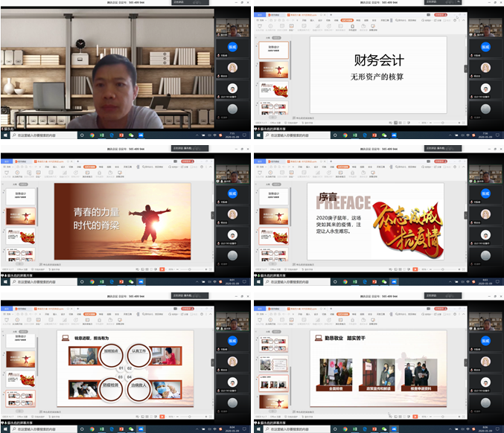Open Chrome from taskbar in top-left screenshot

tap(92, 136)
